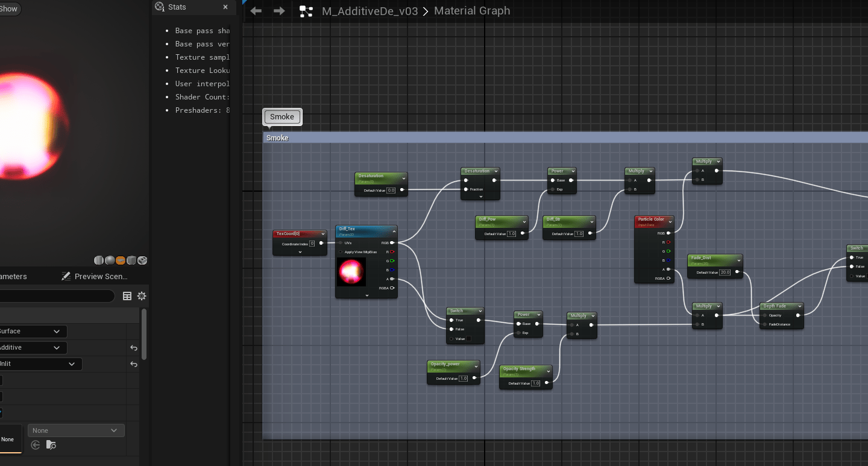Screen dimensions: 868x466
Task: Toggle the property matrix table icon
Action: tap(127, 296)
